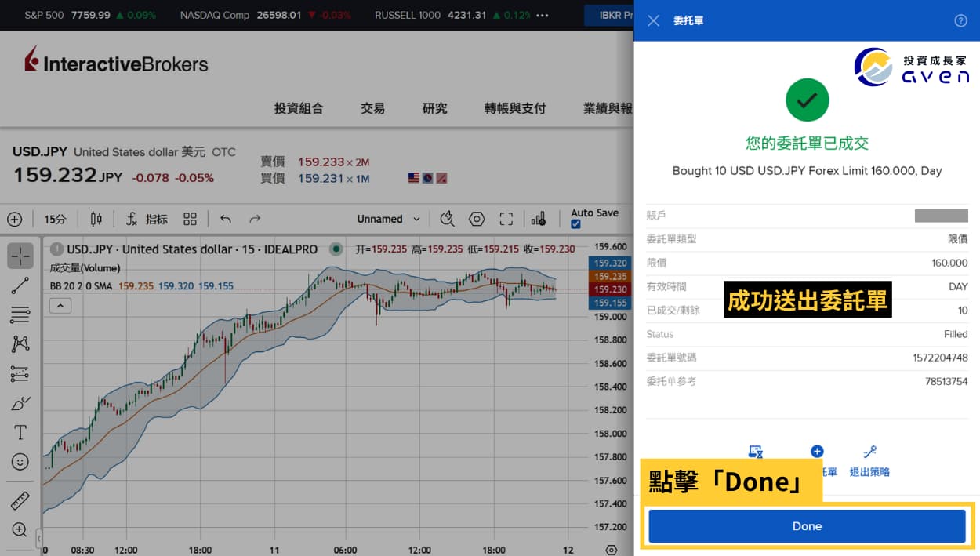Click the numbered 1 badge beside the chart title
Viewport: 980px width, 556px height.
pyautogui.click(x=56, y=249)
